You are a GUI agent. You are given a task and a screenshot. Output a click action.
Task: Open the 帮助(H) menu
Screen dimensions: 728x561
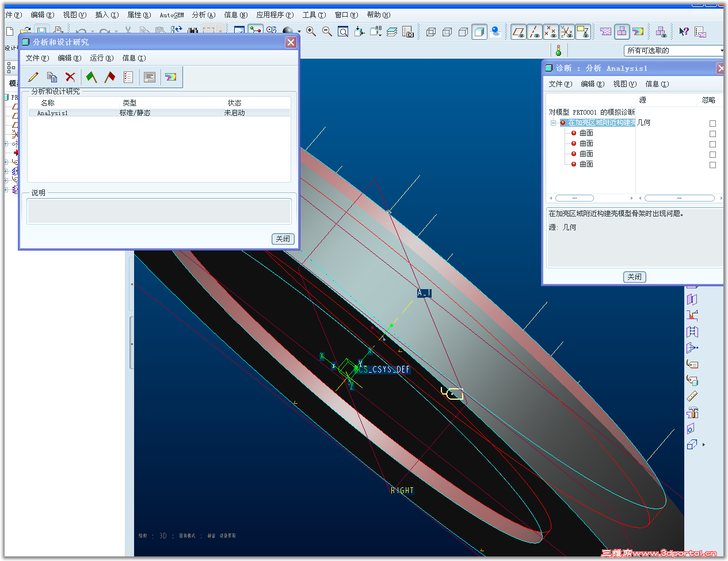(379, 15)
